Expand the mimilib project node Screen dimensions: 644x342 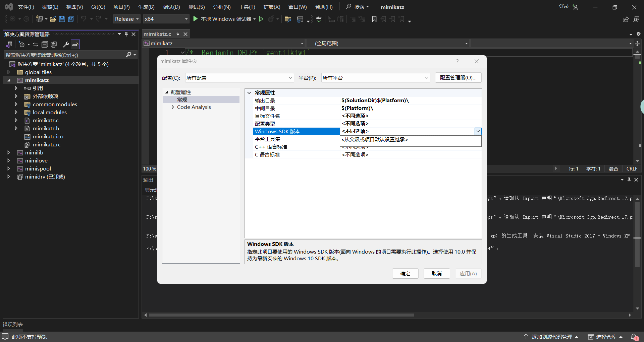pos(9,152)
